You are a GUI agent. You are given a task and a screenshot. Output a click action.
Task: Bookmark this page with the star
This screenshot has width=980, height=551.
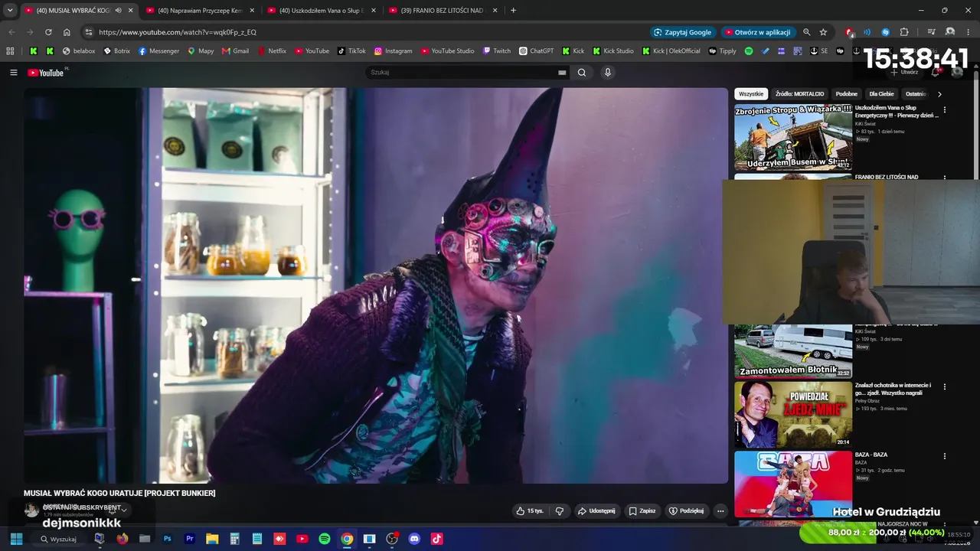click(x=823, y=32)
